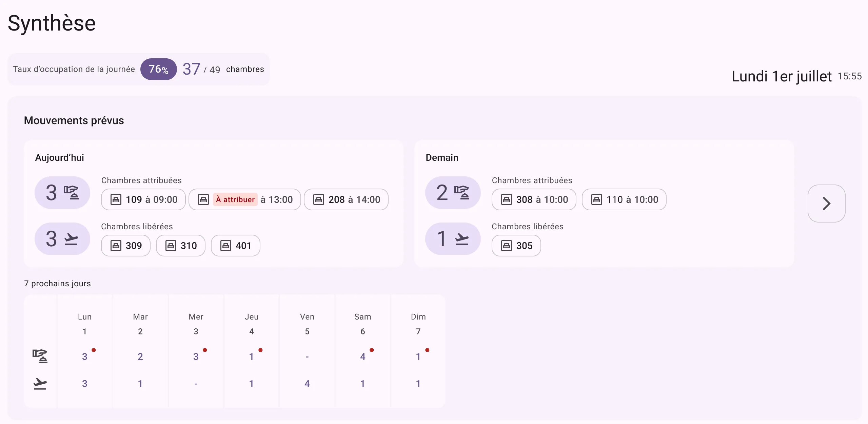868x424 pixels.
Task: Click tomorrow's check-in concierge bell icon
Action: [x=462, y=192]
